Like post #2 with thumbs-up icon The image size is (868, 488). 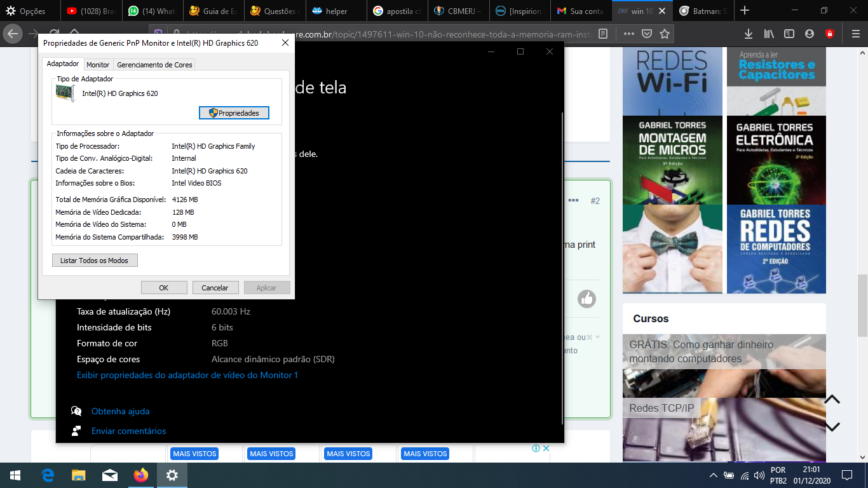(x=587, y=299)
